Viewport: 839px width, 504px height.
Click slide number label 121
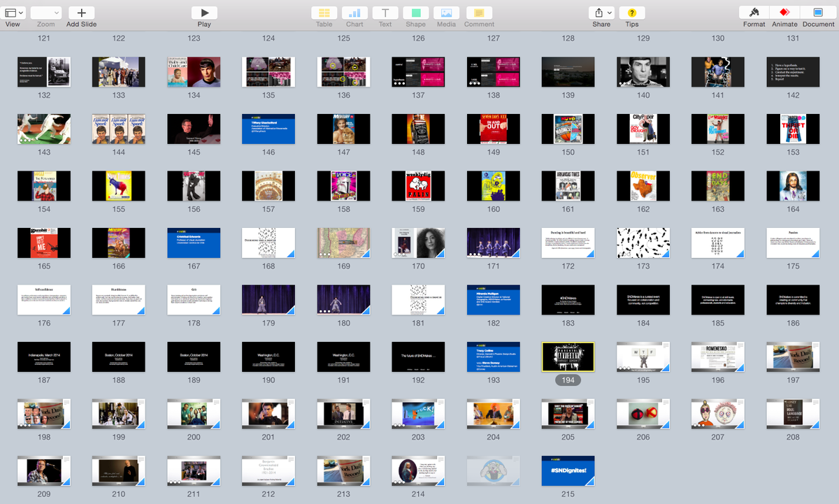coord(44,38)
